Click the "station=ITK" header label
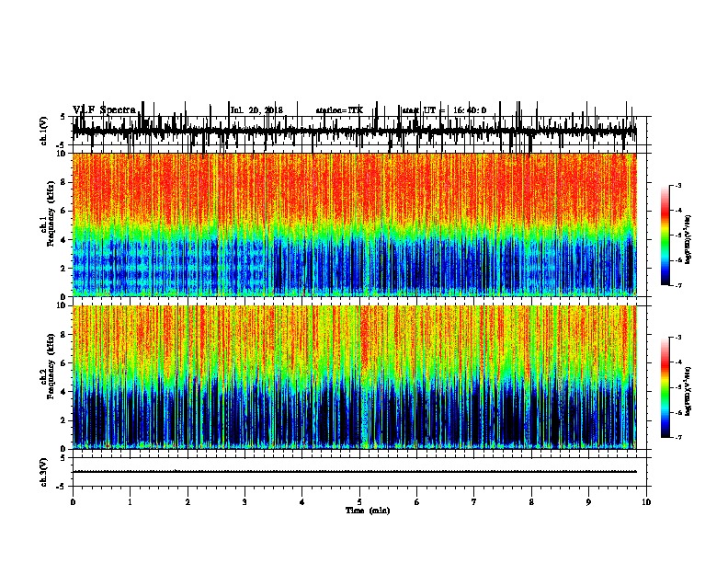 pos(339,110)
